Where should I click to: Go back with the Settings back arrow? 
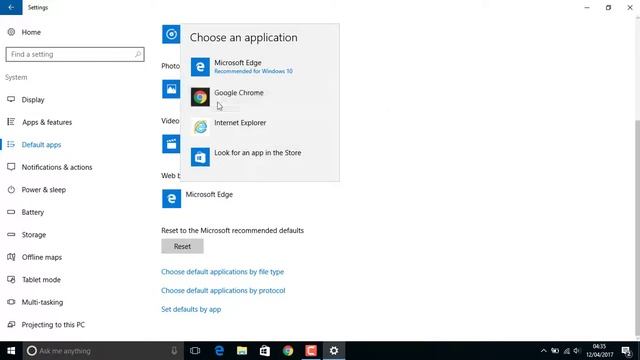coord(11,7)
